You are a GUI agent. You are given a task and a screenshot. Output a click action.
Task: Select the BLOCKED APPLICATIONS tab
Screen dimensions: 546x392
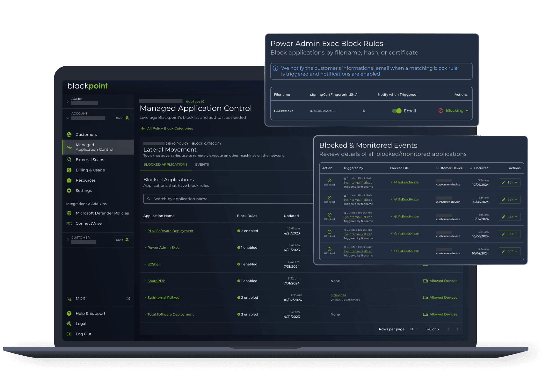(x=165, y=164)
